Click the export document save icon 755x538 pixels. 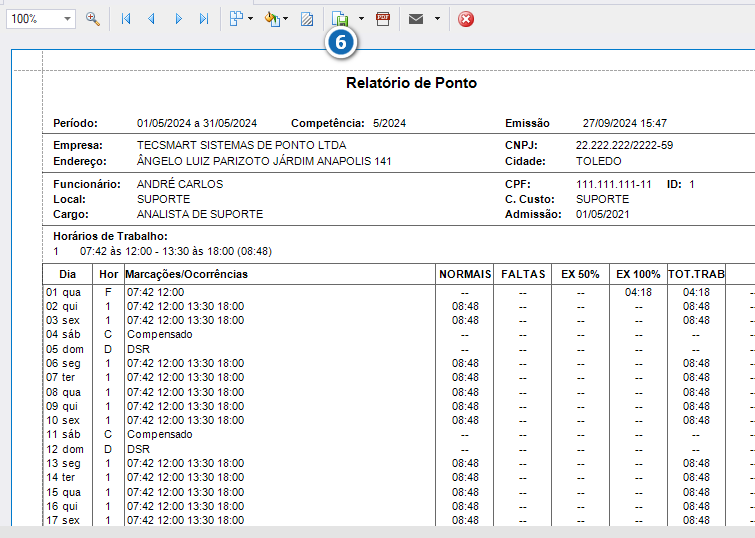[x=340, y=19]
